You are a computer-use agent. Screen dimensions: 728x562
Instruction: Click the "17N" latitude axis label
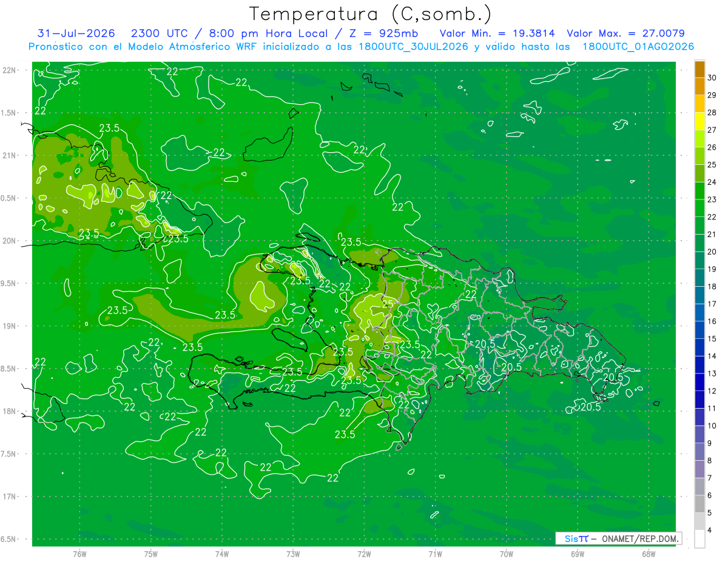click(x=9, y=497)
